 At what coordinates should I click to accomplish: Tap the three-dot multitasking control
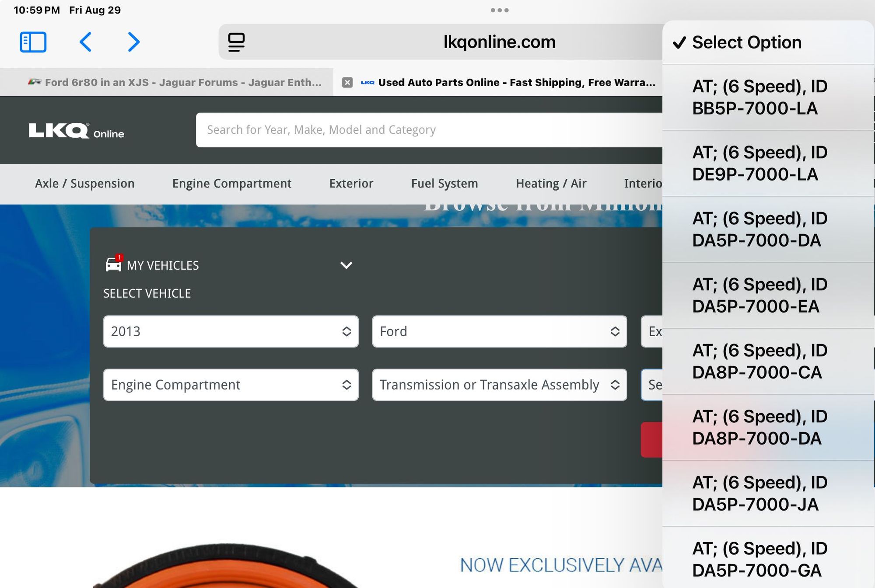click(x=499, y=10)
